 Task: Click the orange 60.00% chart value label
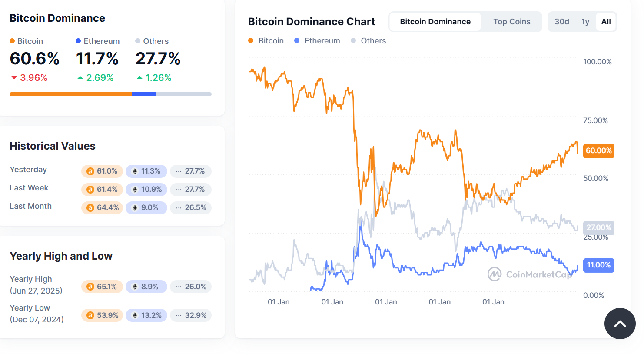click(x=599, y=151)
